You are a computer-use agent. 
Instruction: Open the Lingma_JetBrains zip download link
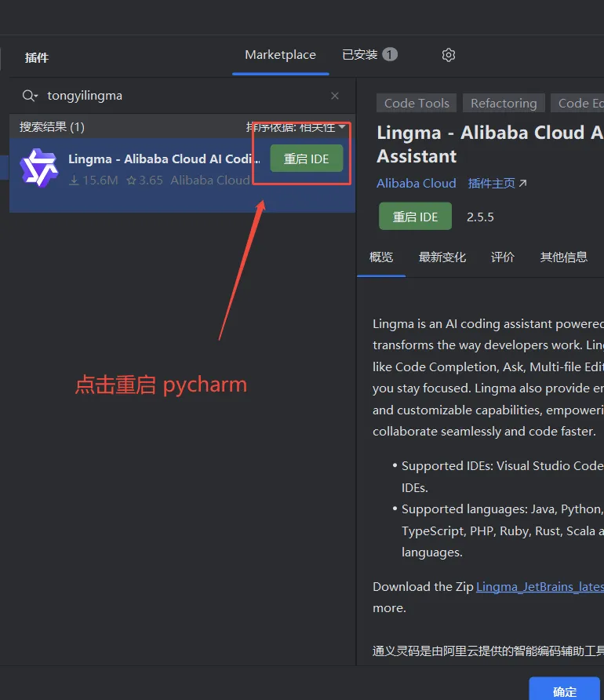click(x=540, y=587)
